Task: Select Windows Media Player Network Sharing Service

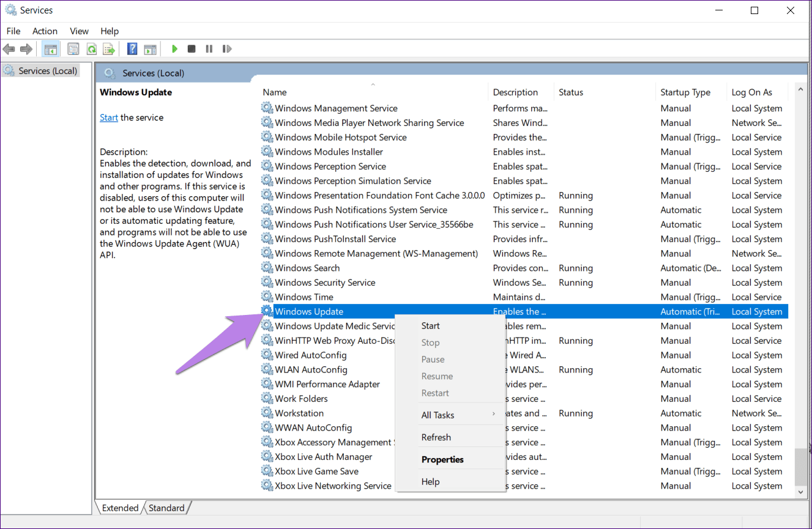Action: [x=524, y=123]
